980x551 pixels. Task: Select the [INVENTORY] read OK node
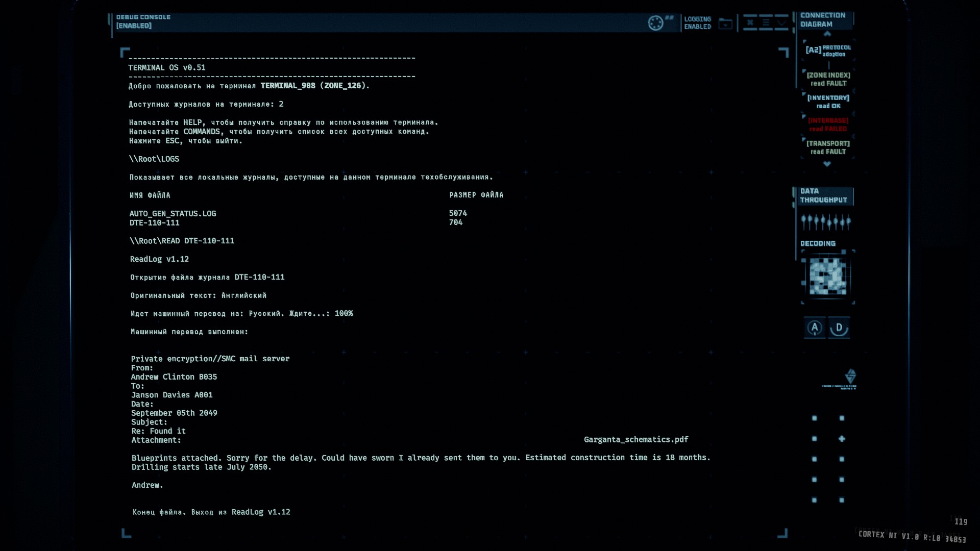828,102
